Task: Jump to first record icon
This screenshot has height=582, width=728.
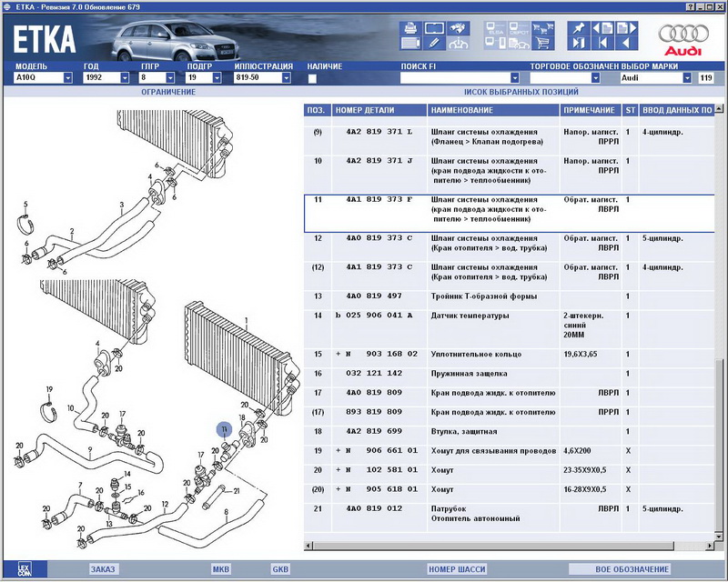Action: tap(602, 43)
